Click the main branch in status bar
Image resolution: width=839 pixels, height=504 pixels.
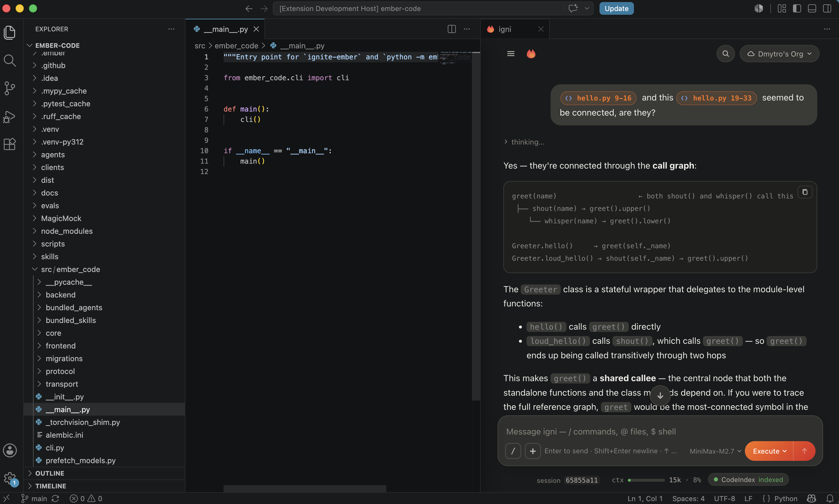click(x=34, y=498)
